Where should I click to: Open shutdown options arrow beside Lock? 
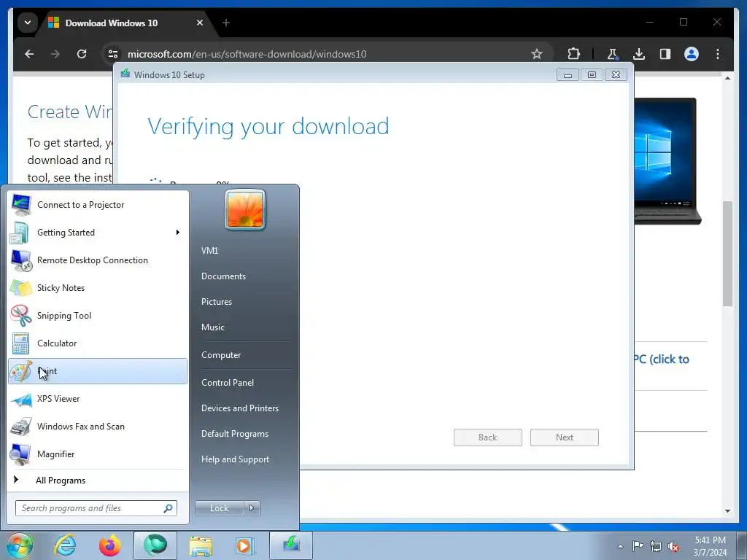[x=252, y=508]
